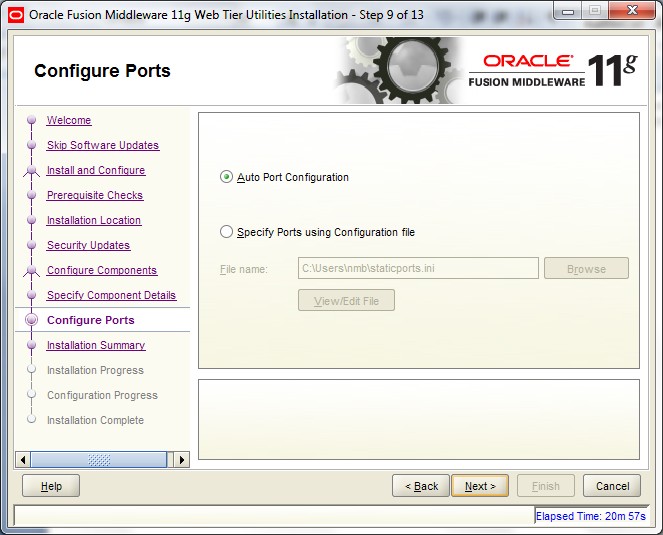663x535 pixels.
Task: Open the Skip Software Updates step
Action: (x=103, y=145)
